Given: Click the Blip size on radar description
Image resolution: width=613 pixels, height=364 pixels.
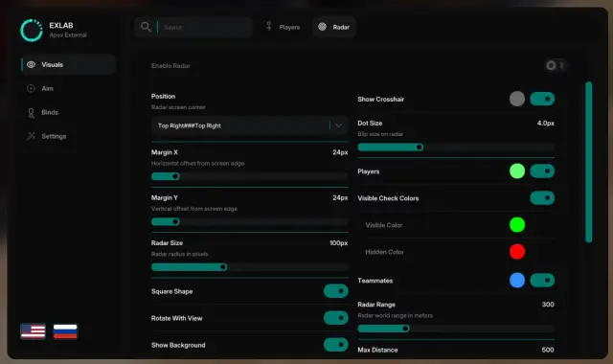Looking at the screenshot, I should pos(380,134).
